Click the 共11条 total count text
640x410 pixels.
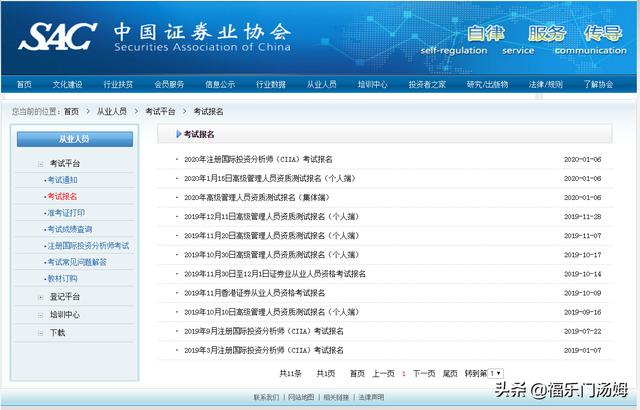(x=291, y=373)
